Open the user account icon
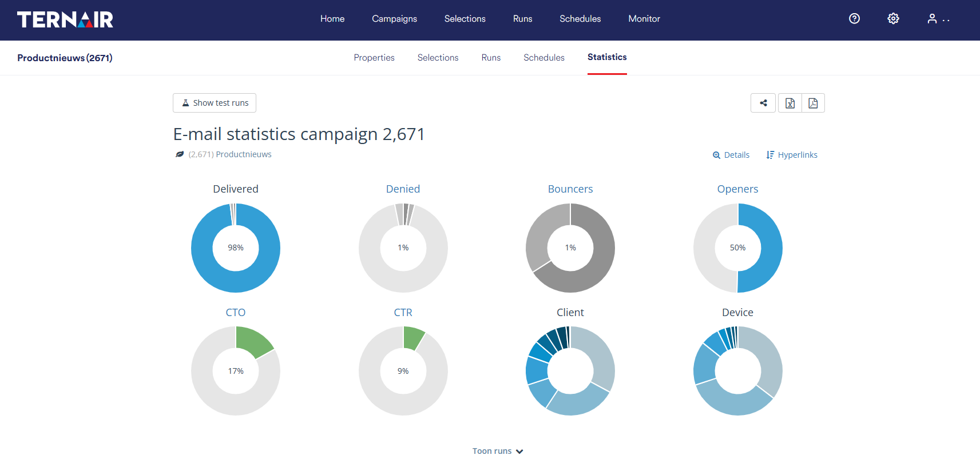 (932, 19)
